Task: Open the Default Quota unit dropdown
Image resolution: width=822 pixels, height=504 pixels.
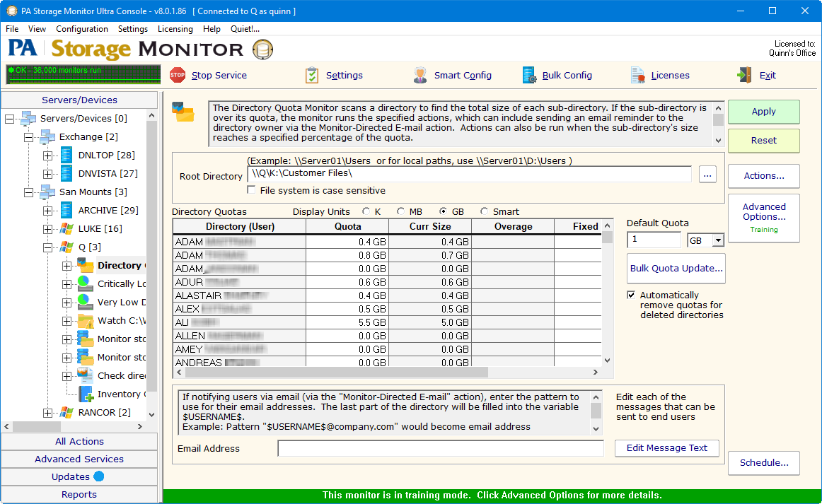Action: pos(718,240)
